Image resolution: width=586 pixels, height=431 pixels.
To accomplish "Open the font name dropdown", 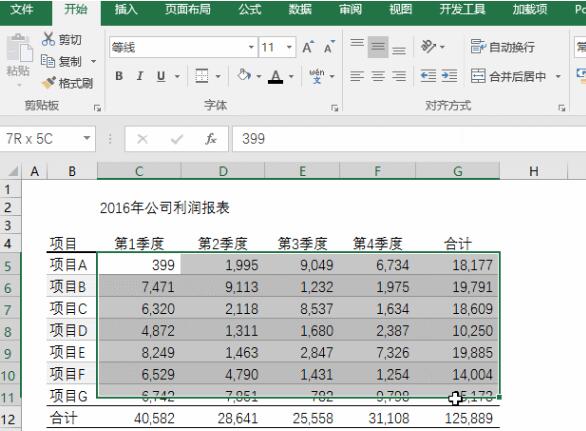I will click(x=251, y=47).
